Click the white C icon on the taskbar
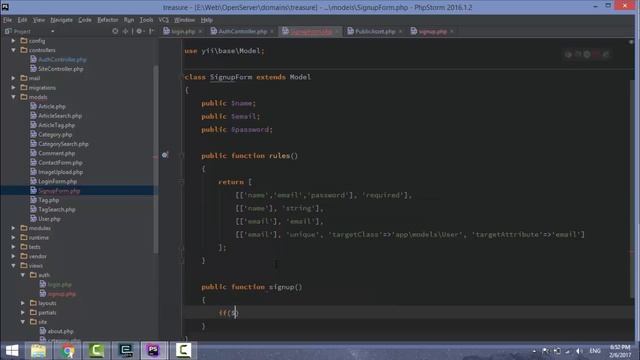This screenshot has width=640, height=360. [183, 351]
